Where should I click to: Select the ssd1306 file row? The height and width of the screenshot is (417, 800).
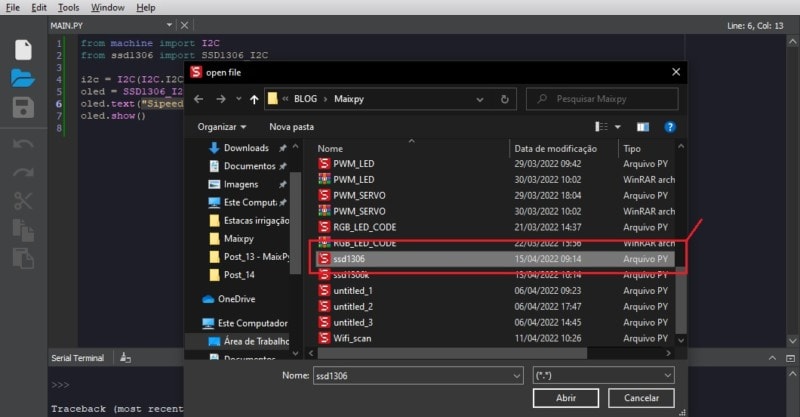495,259
